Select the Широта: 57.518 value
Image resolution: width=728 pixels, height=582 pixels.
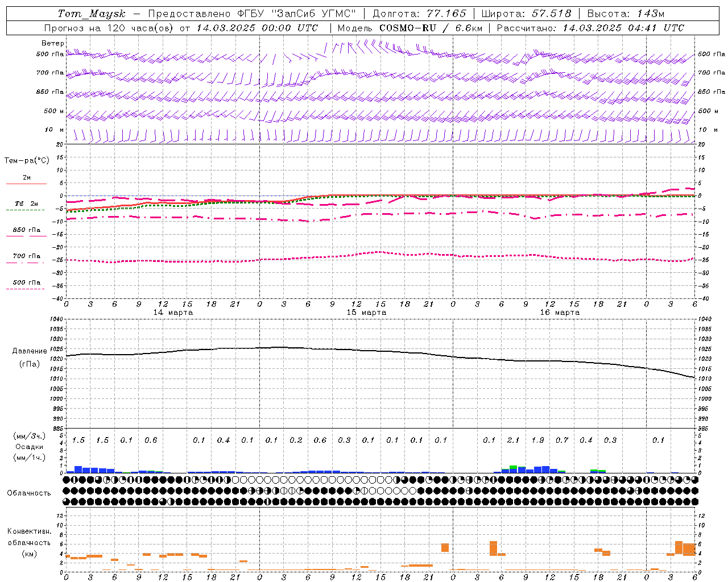pos(527,14)
